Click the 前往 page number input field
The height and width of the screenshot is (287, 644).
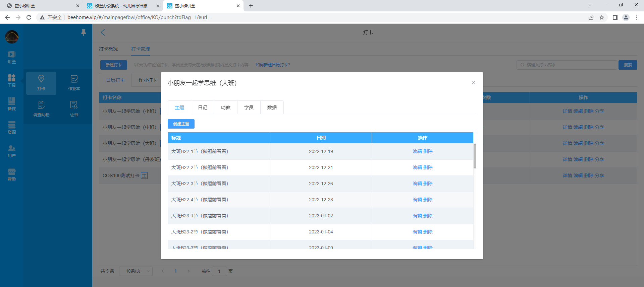[x=219, y=271]
